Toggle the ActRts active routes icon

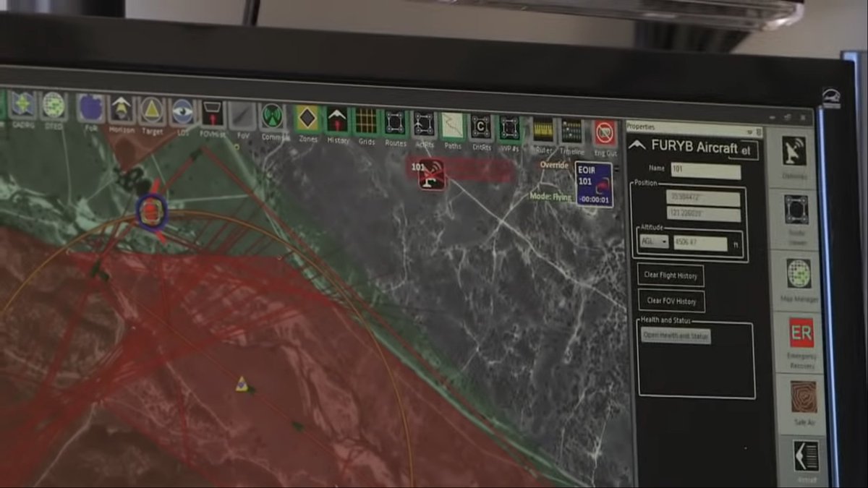(x=424, y=124)
